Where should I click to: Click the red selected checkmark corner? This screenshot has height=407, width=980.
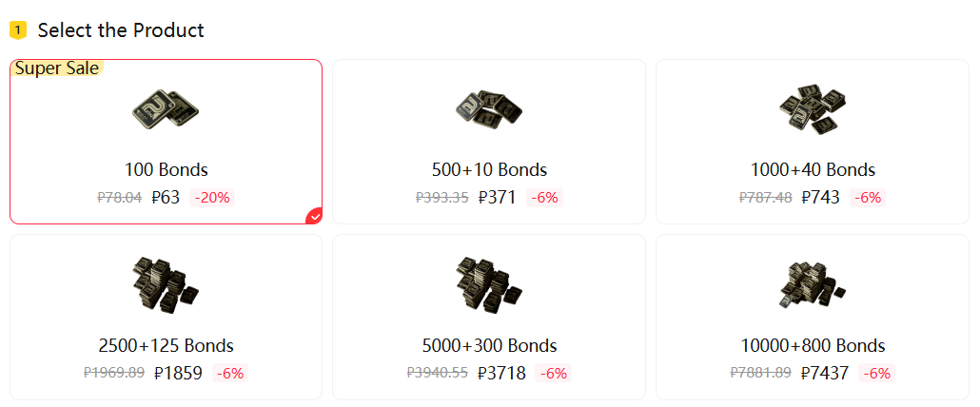click(314, 216)
